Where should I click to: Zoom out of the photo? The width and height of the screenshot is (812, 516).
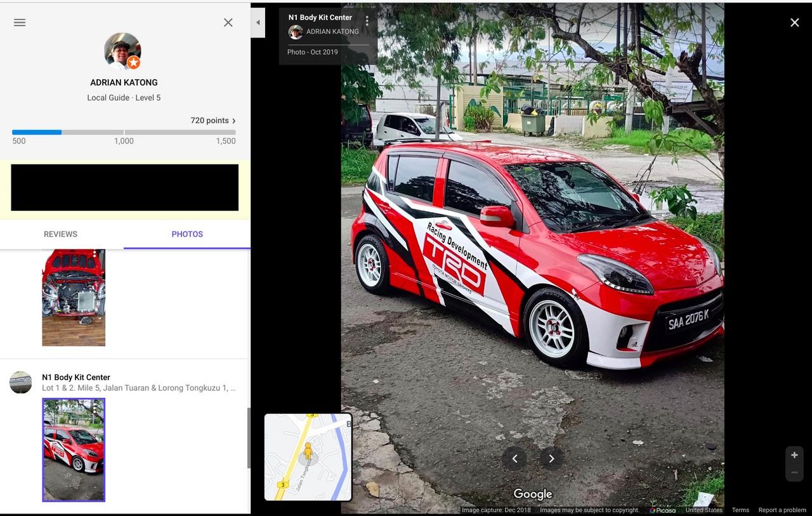point(794,473)
